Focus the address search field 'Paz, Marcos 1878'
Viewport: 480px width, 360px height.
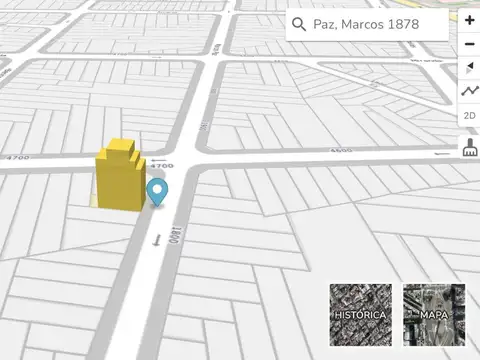366,24
